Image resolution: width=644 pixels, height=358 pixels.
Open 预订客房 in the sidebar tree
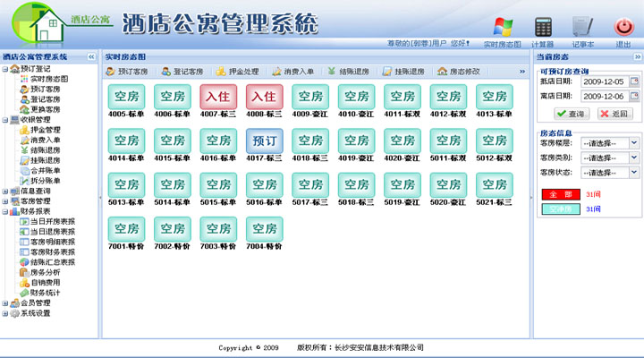point(46,89)
